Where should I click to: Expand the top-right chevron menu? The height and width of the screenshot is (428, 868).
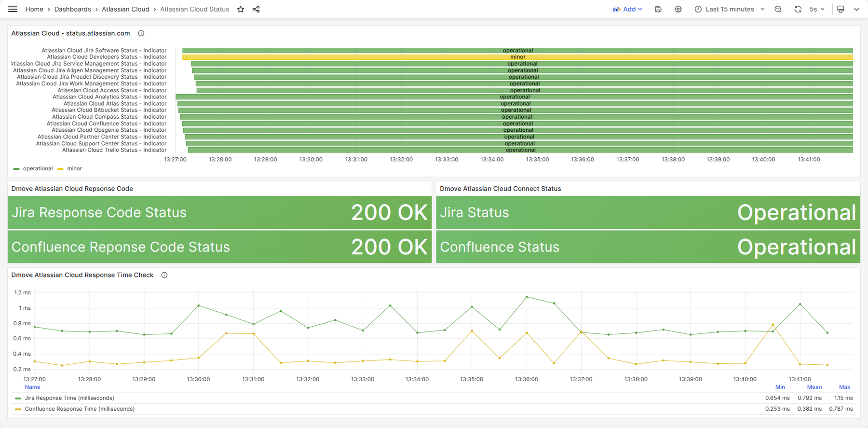coord(856,9)
